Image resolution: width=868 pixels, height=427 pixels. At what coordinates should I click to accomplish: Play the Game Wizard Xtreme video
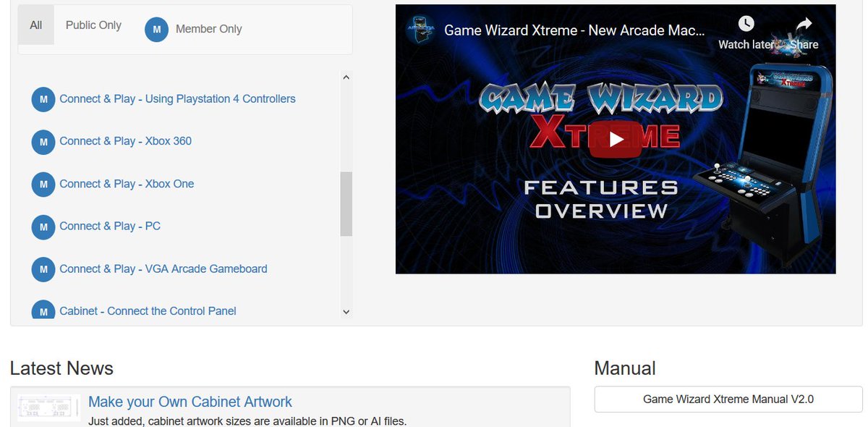(x=616, y=139)
